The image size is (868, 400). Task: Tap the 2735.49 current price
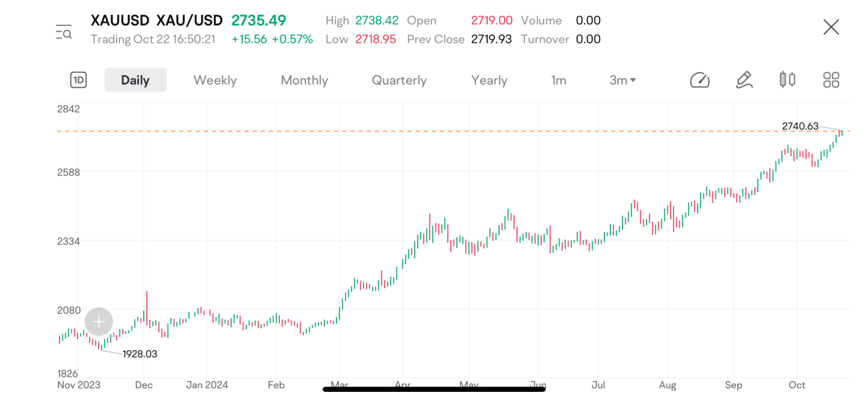click(259, 21)
